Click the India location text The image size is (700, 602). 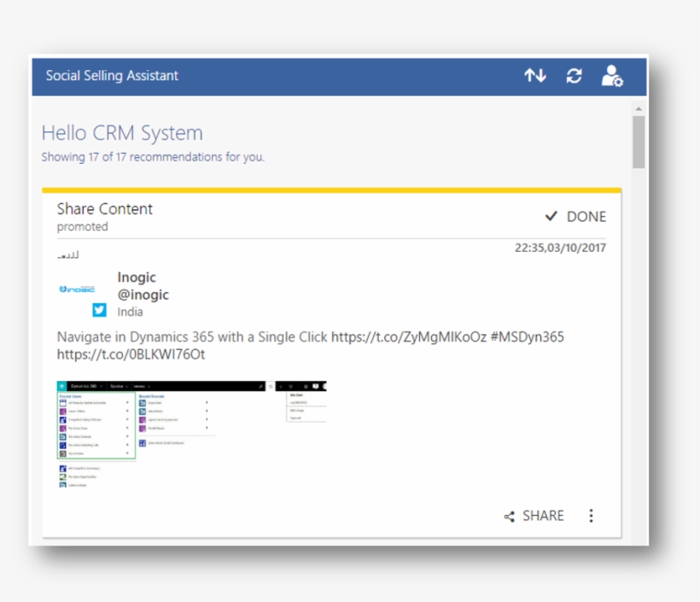[x=130, y=312]
